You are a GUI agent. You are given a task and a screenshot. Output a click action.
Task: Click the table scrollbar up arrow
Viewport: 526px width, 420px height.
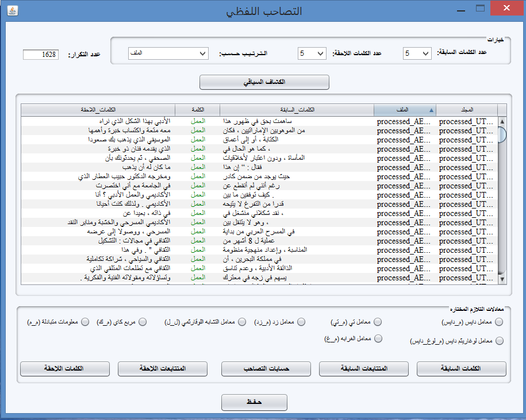pyautogui.click(x=502, y=121)
